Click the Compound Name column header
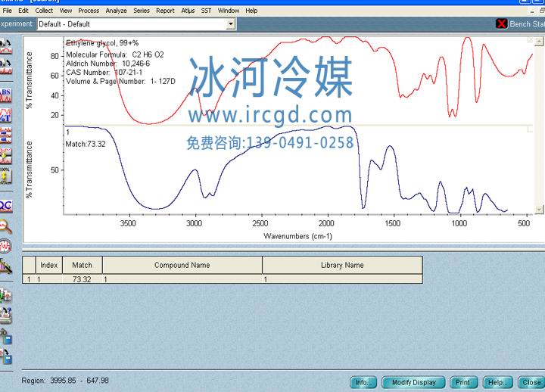The height and width of the screenshot is (392, 545). 182,265
